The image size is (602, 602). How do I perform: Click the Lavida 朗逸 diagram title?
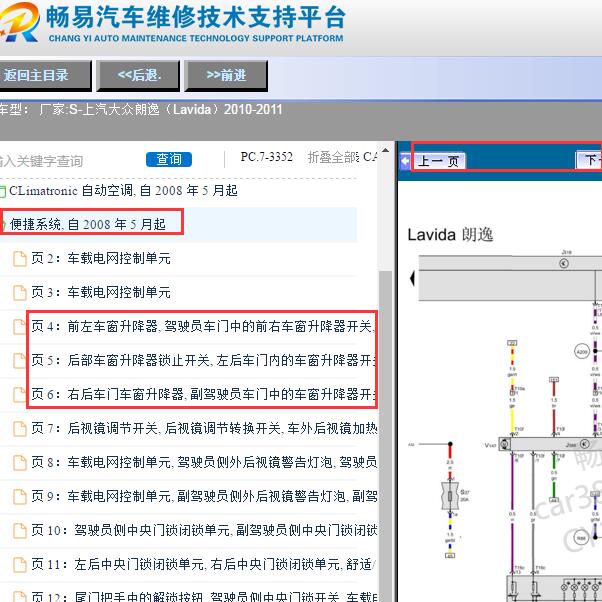[x=450, y=235]
